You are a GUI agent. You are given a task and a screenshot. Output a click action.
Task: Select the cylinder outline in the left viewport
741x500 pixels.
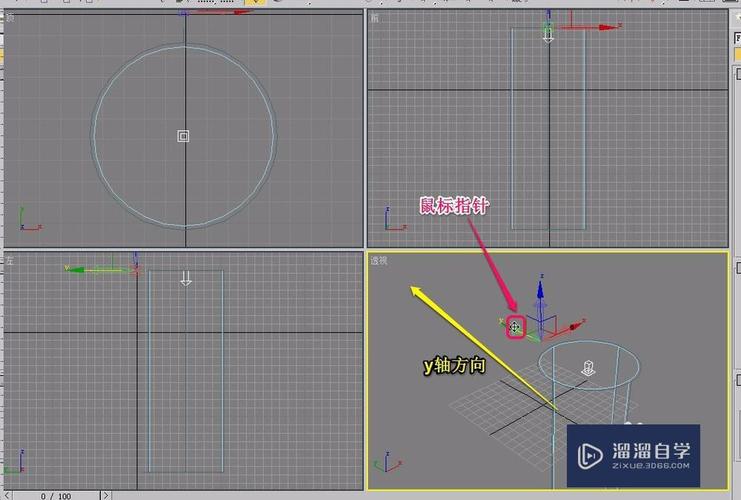tap(186, 371)
